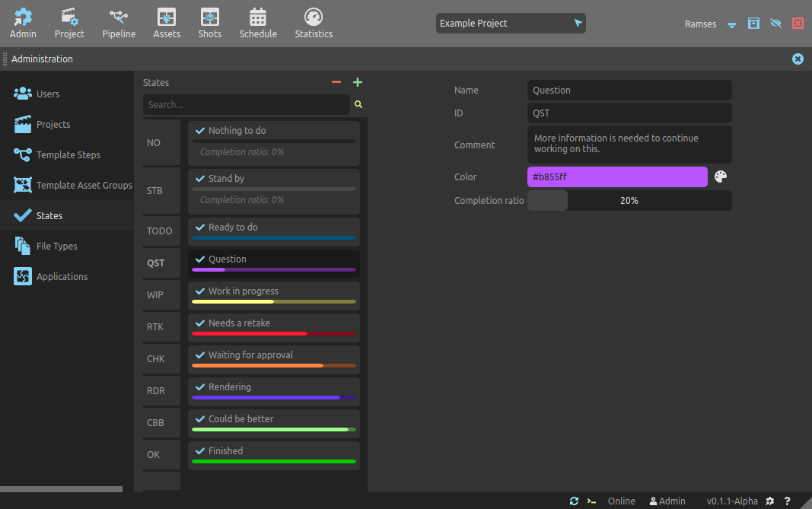Toggle the eye-slash hide icon at top right
The image size is (812, 509).
[775, 24]
